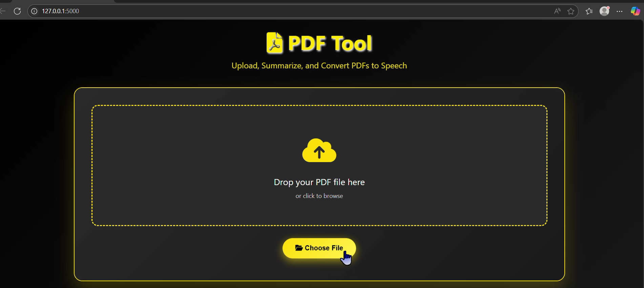Click the Choose File button
Image resolution: width=644 pixels, height=288 pixels.
[x=319, y=248]
